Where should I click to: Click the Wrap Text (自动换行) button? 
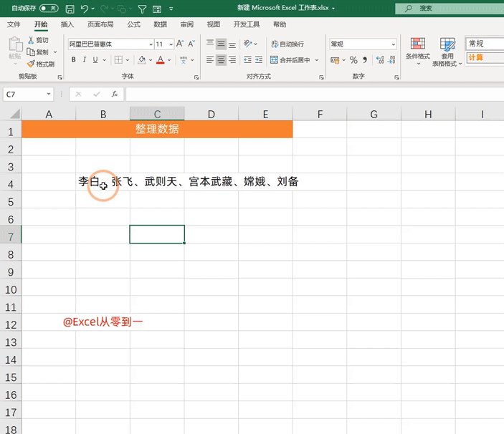pos(287,44)
